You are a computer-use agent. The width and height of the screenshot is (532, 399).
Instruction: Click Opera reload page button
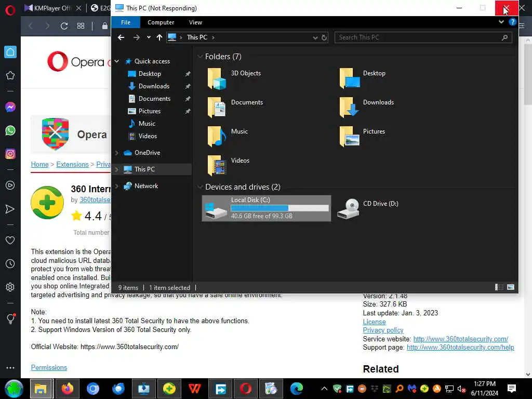(64, 26)
